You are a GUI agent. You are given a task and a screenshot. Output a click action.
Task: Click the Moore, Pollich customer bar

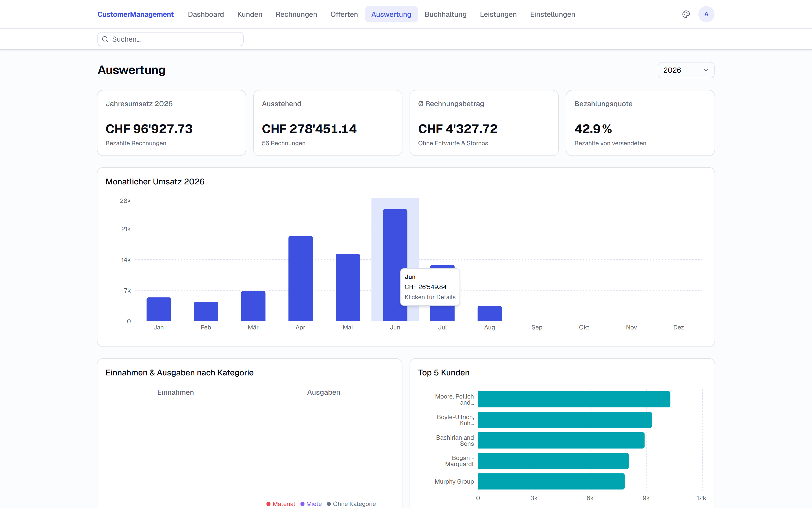pyautogui.click(x=574, y=399)
